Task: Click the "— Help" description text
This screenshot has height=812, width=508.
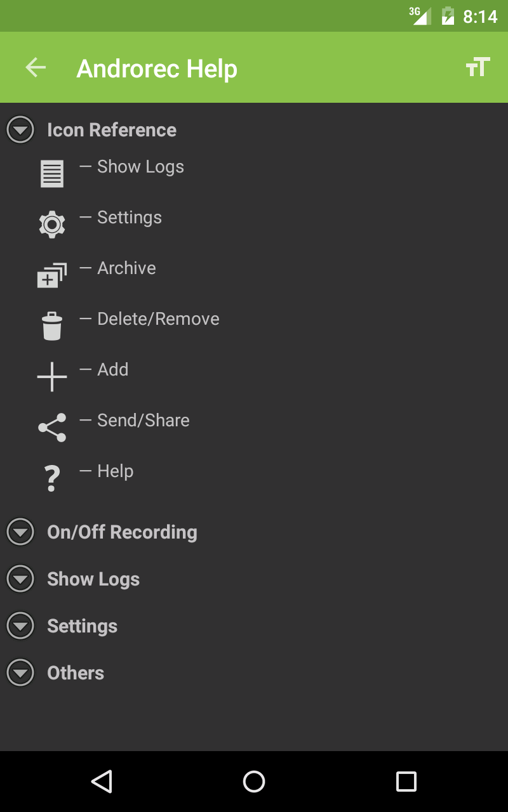Action: click(x=106, y=471)
